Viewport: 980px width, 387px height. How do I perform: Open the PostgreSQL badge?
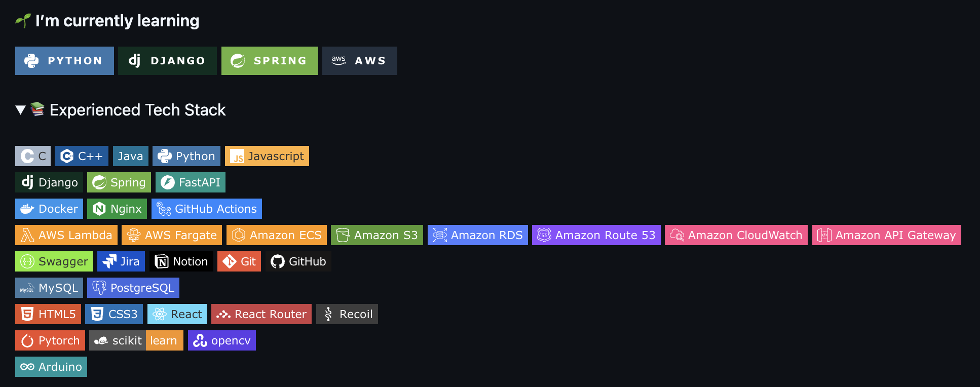point(133,288)
